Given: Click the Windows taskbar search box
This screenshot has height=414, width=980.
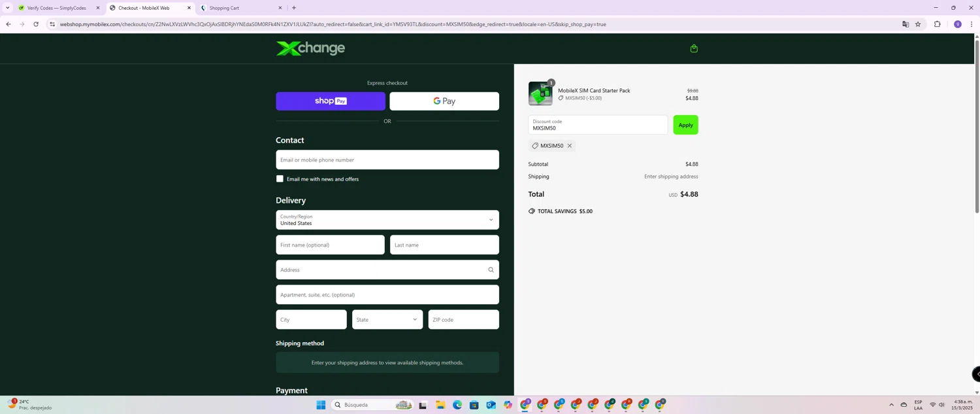Looking at the screenshot, I should [x=372, y=405].
